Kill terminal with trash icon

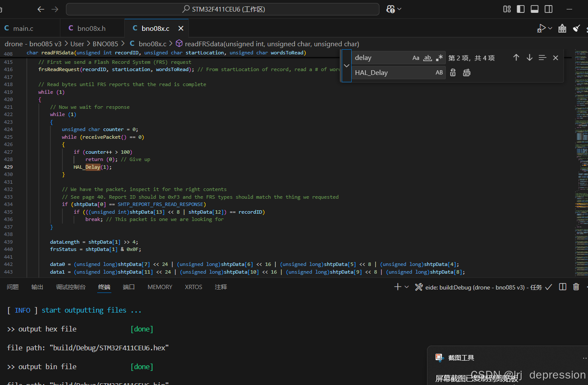(x=576, y=287)
